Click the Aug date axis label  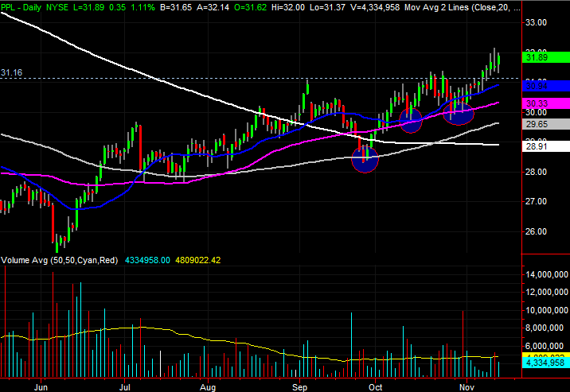click(x=208, y=387)
